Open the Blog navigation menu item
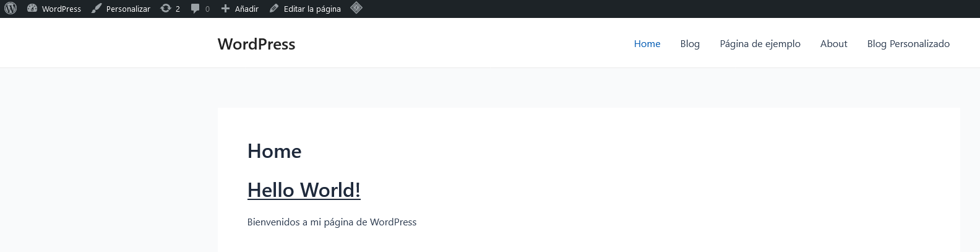The image size is (980, 252). (690, 43)
